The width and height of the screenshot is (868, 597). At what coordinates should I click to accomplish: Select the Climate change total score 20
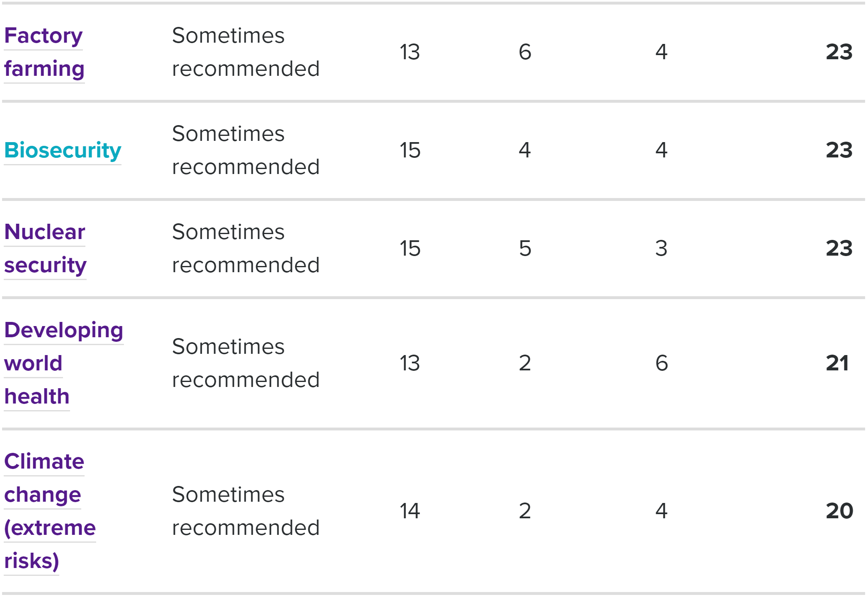click(839, 511)
